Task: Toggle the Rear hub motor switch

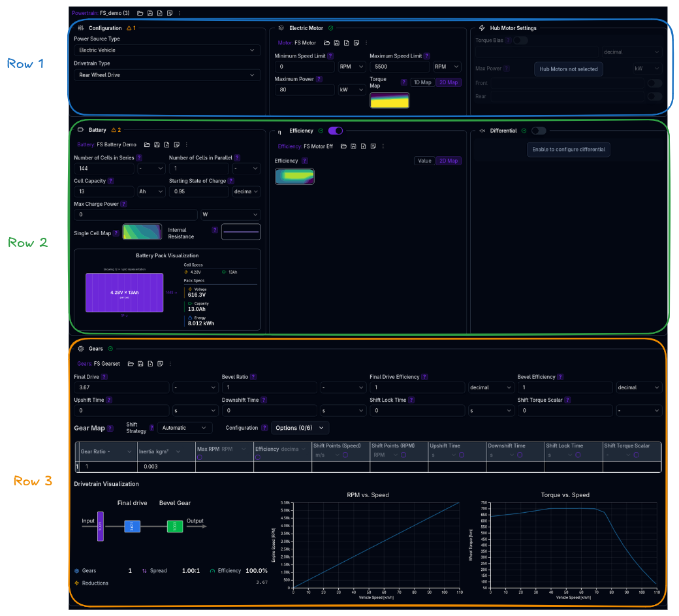Action: click(655, 96)
